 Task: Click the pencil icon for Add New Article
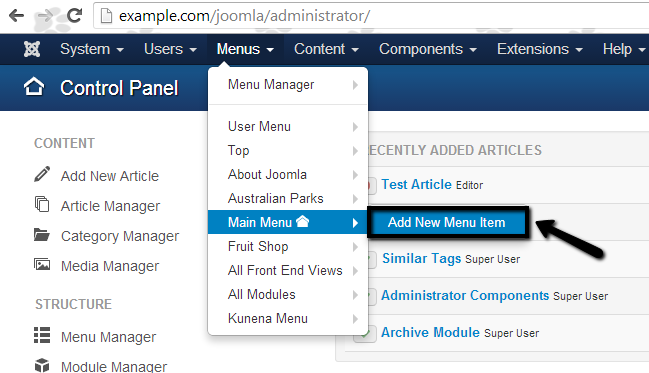(42, 174)
